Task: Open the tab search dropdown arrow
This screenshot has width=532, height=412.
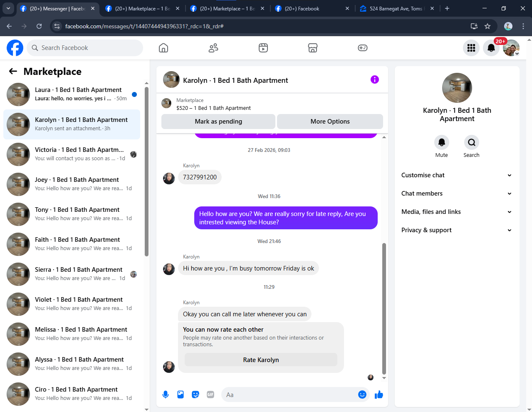Action: (x=8, y=8)
